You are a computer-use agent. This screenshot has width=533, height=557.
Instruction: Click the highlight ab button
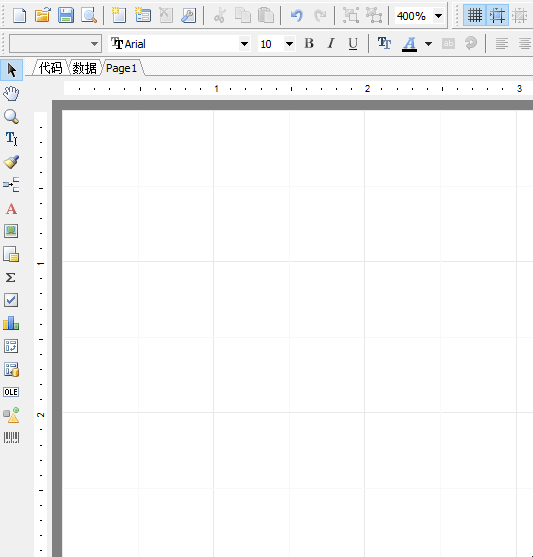pos(448,44)
